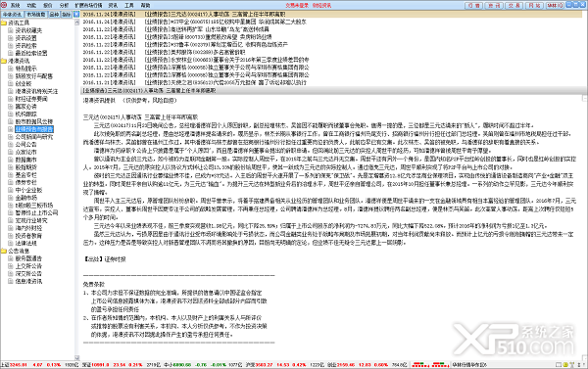Click the 资讯 button at top right

(x=494, y=5)
